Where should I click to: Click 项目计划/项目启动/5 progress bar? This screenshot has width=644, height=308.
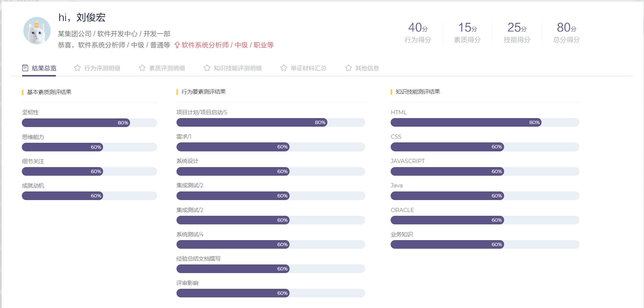pyautogui.click(x=271, y=123)
